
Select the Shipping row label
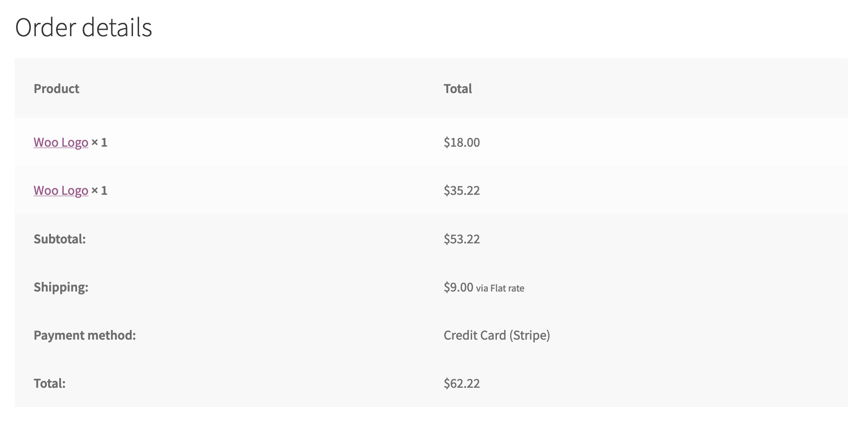tap(60, 287)
